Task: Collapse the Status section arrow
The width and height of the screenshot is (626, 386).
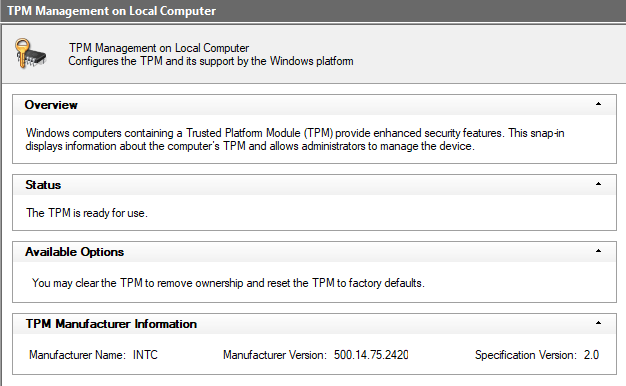Action: coord(598,184)
